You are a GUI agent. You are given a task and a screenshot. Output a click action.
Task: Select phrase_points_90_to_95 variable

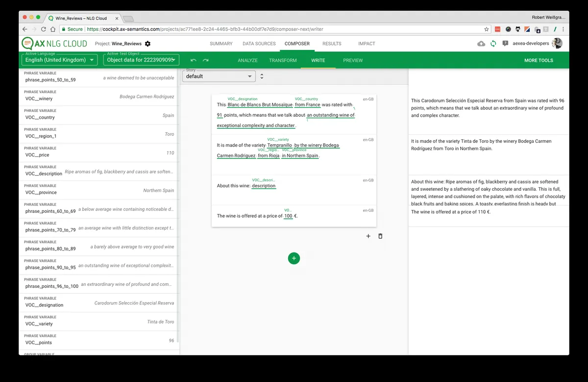99,265
